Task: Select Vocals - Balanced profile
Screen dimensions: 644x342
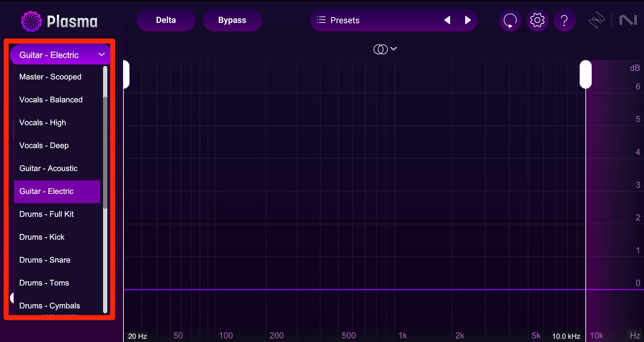Action: [57, 100]
